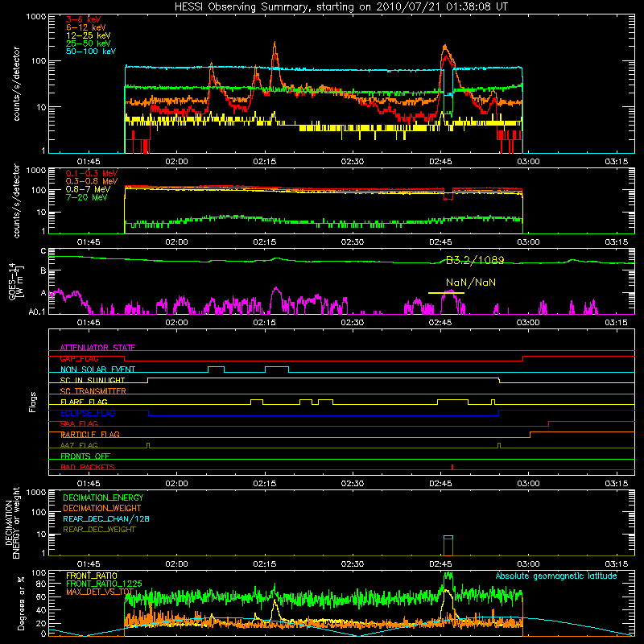
Task: Select the 25-50 keV legend label
Action: 89,43
